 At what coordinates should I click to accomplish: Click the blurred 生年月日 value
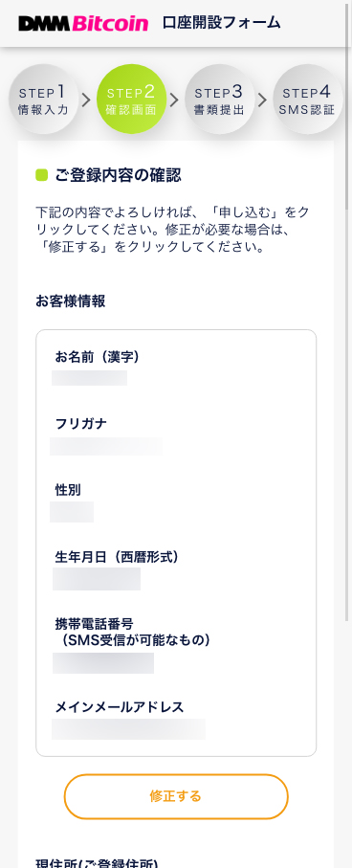[x=97, y=579]
